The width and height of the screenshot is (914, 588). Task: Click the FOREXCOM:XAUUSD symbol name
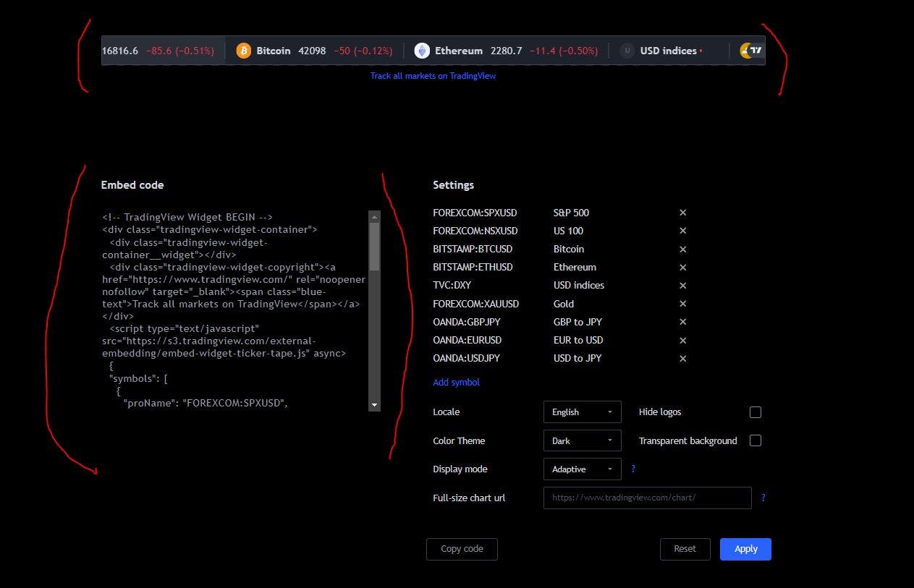475,304
